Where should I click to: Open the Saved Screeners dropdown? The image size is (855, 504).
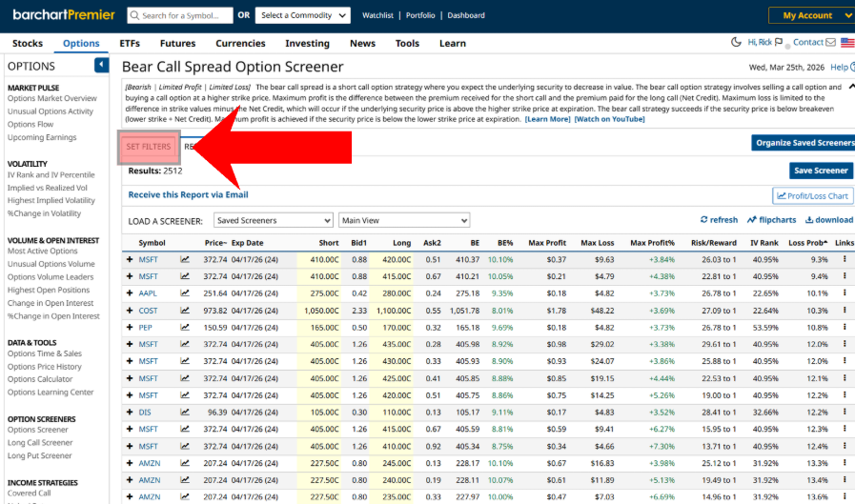coord(272,221)
